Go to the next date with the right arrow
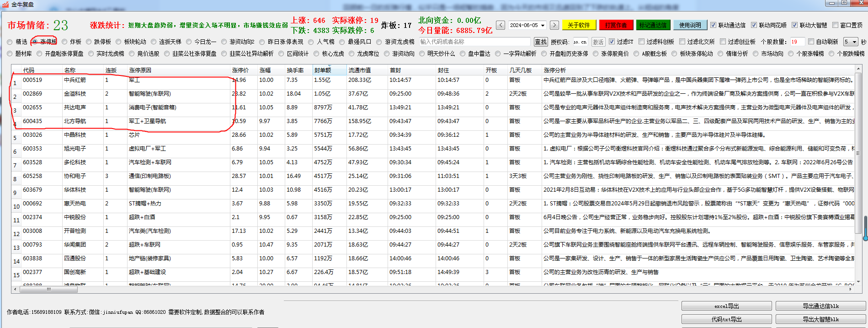 pos(554,25)
